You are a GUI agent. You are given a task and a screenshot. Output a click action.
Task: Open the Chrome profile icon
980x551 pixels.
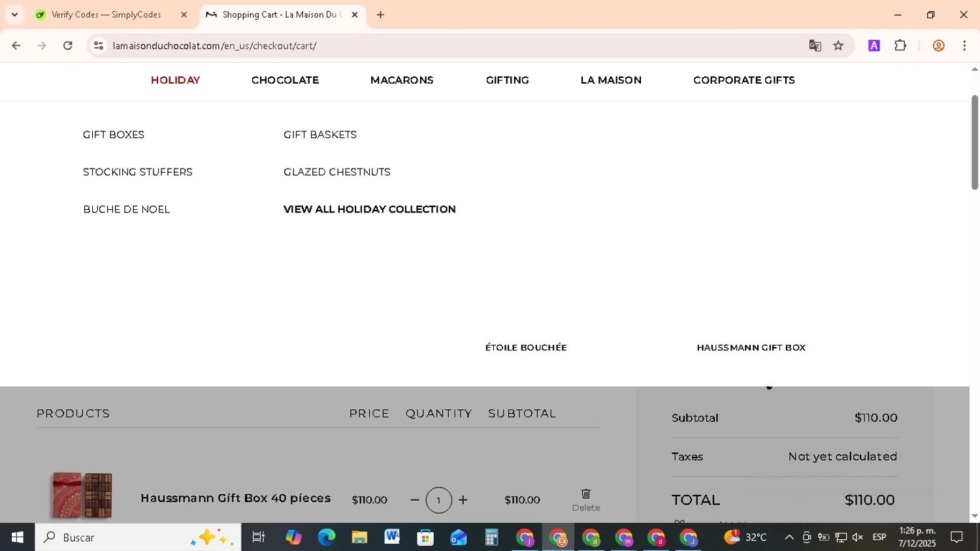(939, 46)
